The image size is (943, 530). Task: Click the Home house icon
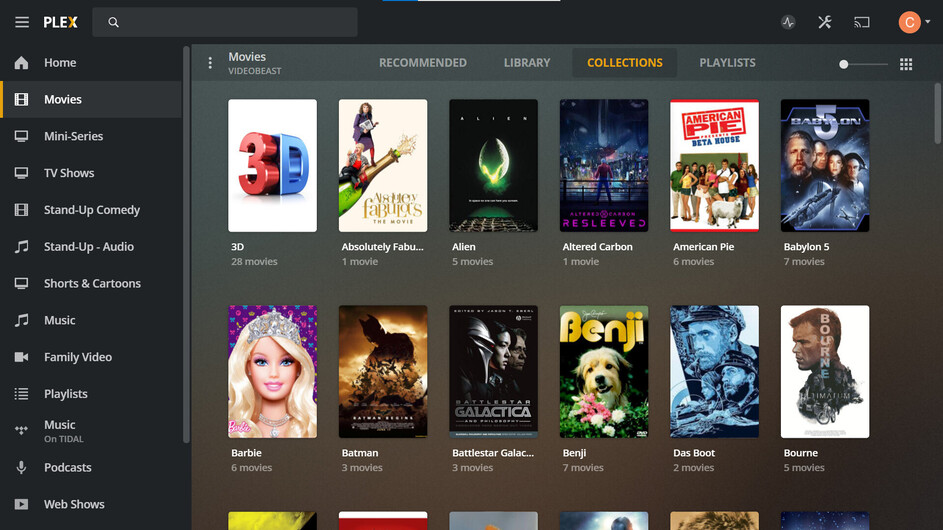[x=21, y=63]
